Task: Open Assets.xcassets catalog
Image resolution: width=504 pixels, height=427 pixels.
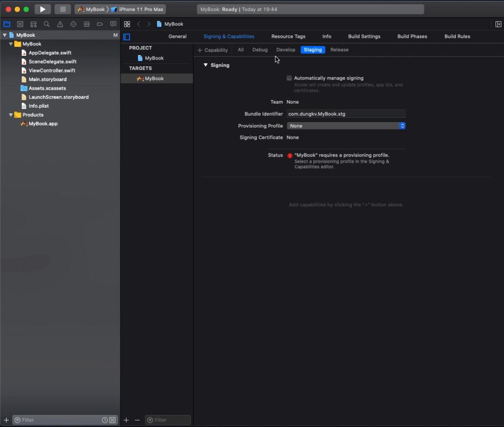Action: (x=47, y=88)
